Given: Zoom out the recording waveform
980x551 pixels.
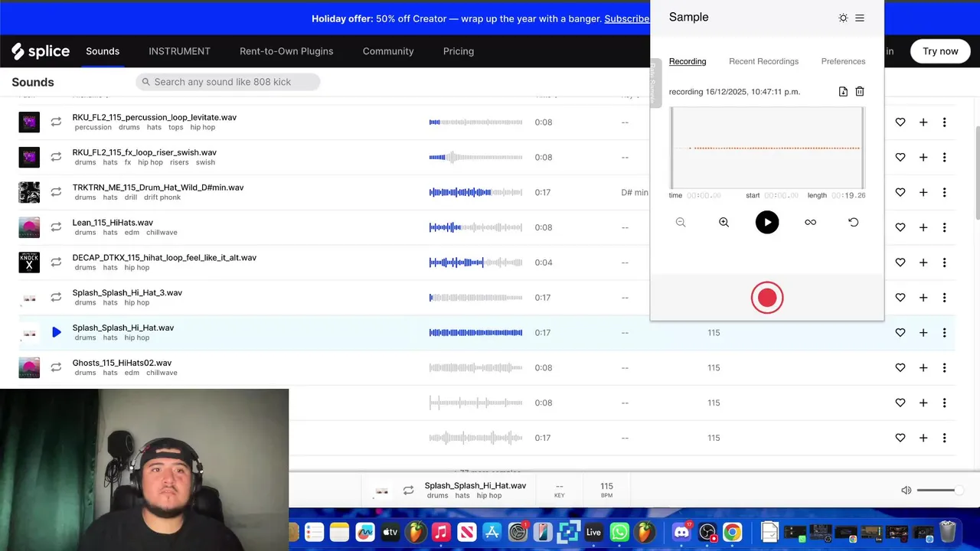Looking at the screenshot, I should pos(681,222).
